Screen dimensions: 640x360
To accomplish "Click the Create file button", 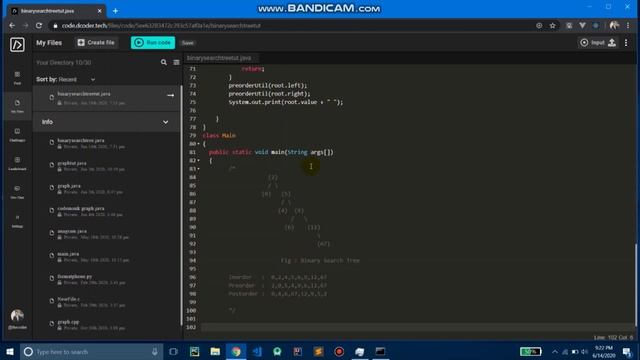I will (96, 42).
